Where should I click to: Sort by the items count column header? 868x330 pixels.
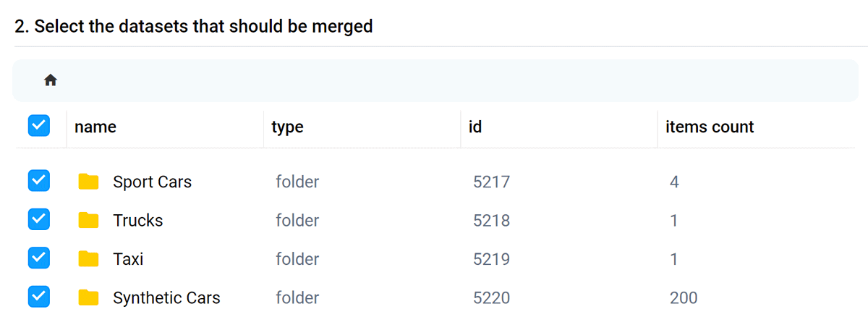[710, 127]
